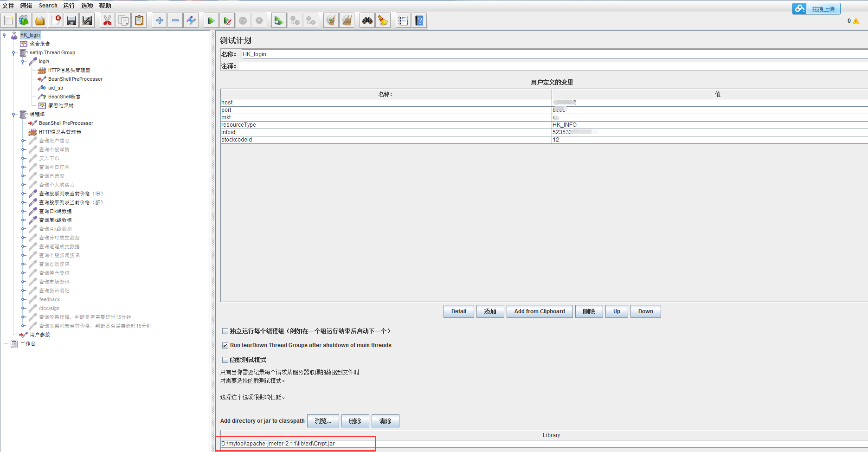Open the 编辑 menu
This screenshot has height=452, width=868.
[26, 6]
